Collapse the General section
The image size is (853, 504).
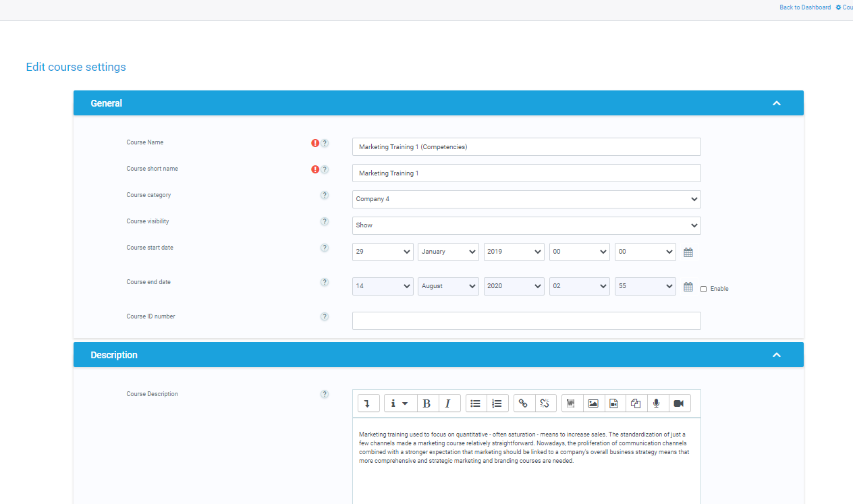[776, 103]
